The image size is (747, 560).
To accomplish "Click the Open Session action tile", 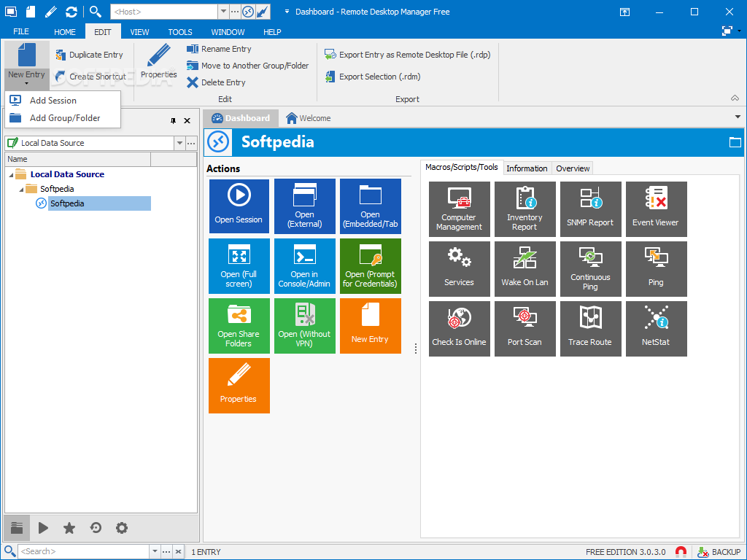I will tap(239, 206).
